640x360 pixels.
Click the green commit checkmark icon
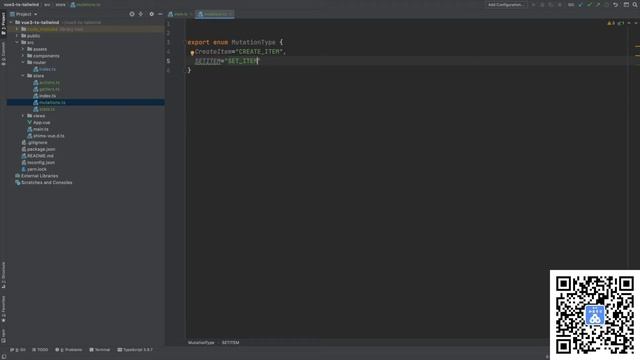tap(589, 4)
